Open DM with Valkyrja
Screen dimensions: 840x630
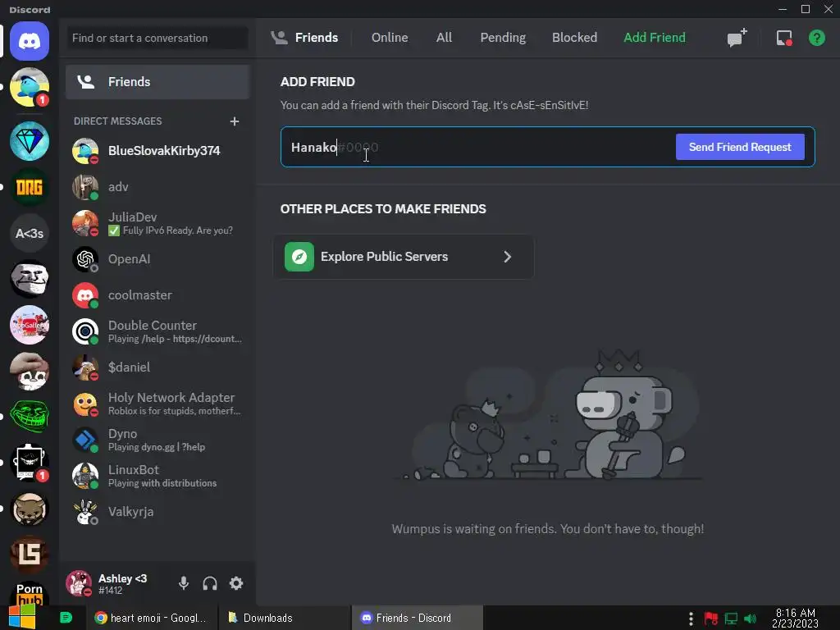(x=157, y=512)
